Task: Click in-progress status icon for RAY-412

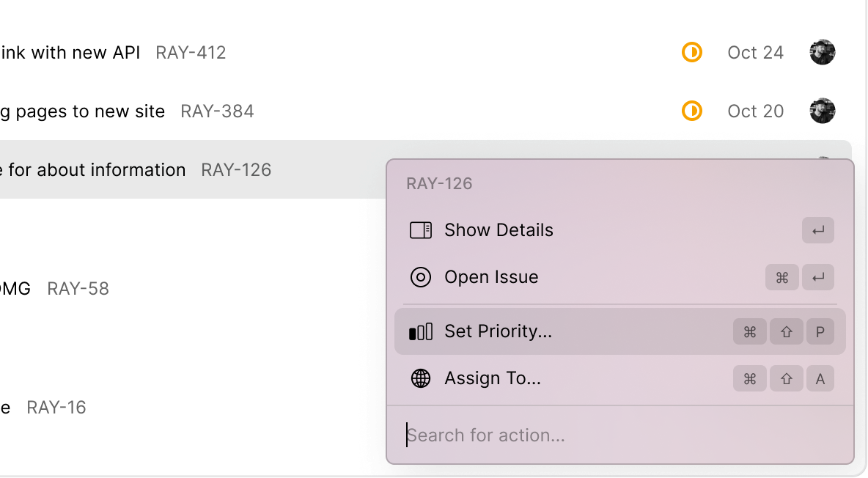Action: 692,53
